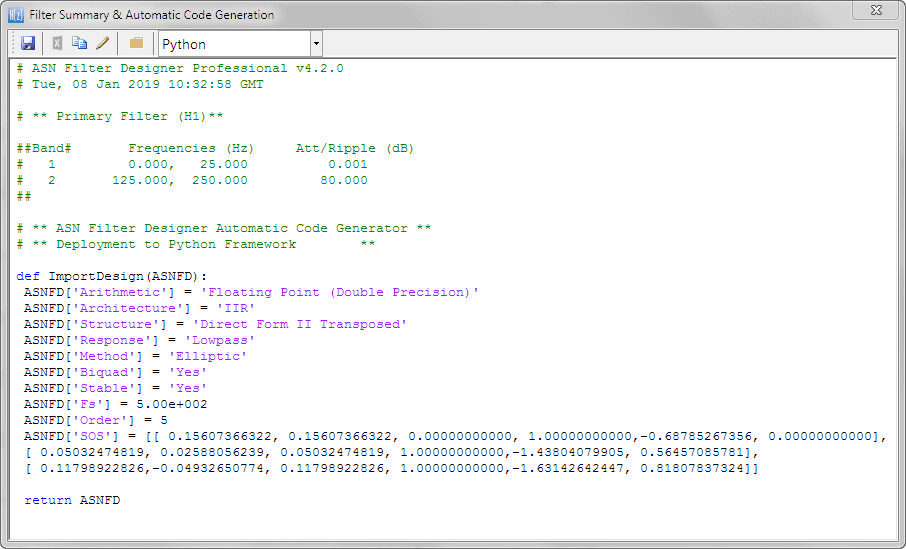This screenshot has width=906, height=549.
Task: Click the Fs value 5.00e+002
Action: coord(172,404)
